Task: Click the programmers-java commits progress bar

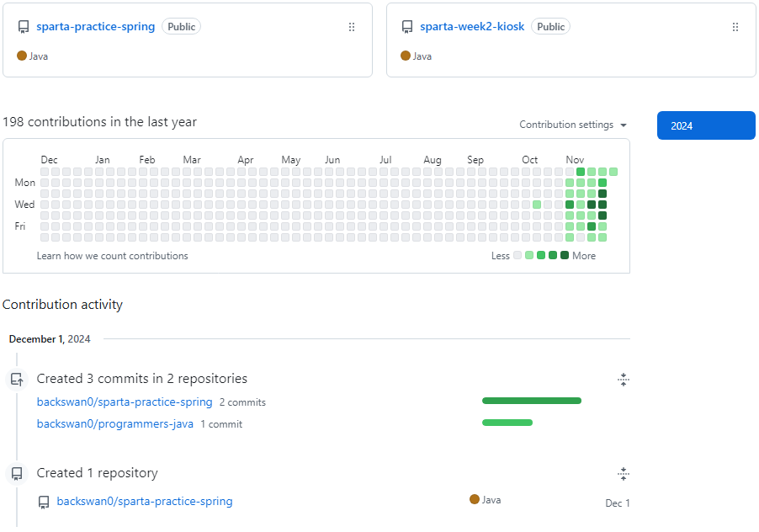Action: tap(507, 423)
